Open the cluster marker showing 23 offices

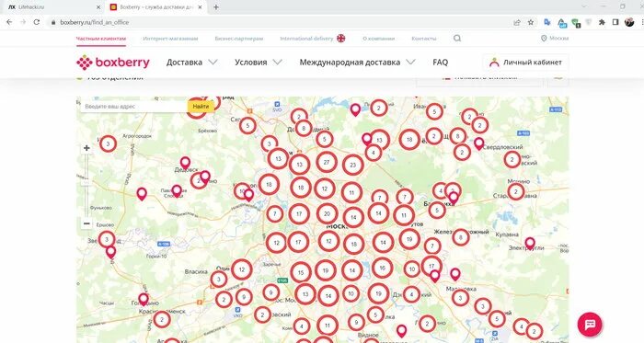tap(352, 165)
